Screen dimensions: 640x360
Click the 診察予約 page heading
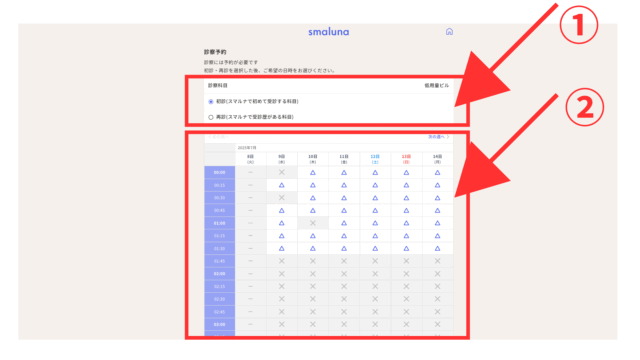(x=215, y=52)
